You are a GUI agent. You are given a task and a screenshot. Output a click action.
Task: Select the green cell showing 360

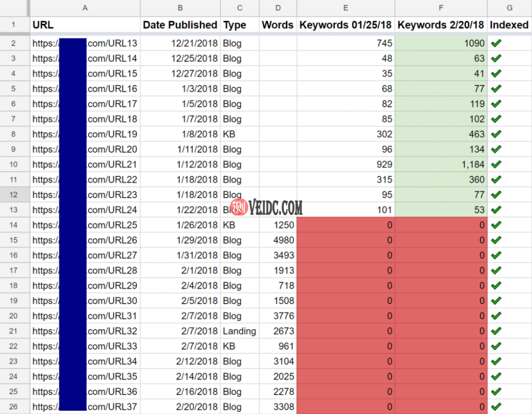441,179
